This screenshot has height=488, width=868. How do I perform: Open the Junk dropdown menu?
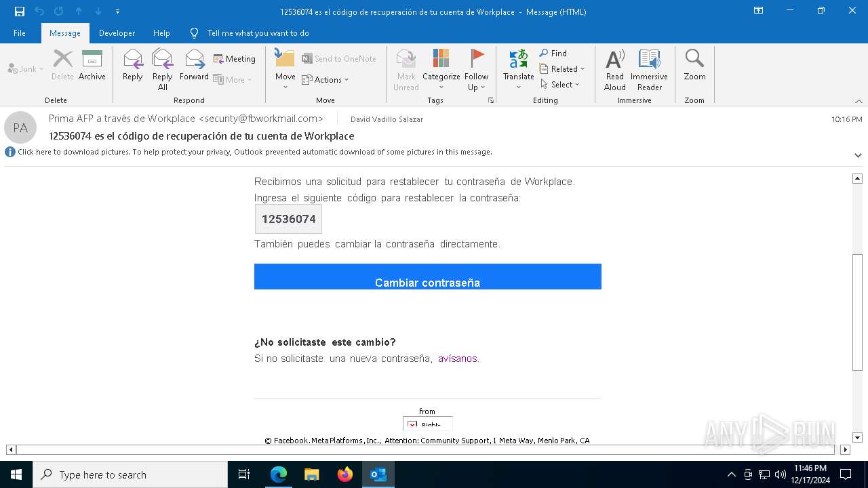click(26, 69)
